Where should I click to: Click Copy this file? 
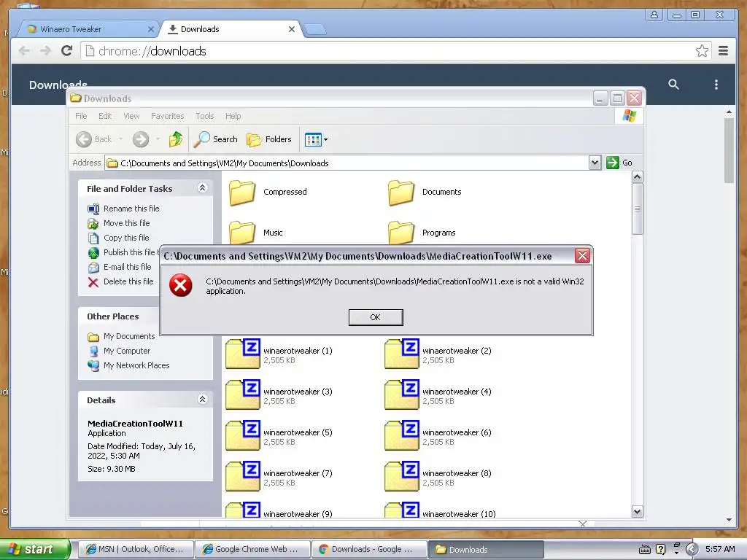coord(119,238)
